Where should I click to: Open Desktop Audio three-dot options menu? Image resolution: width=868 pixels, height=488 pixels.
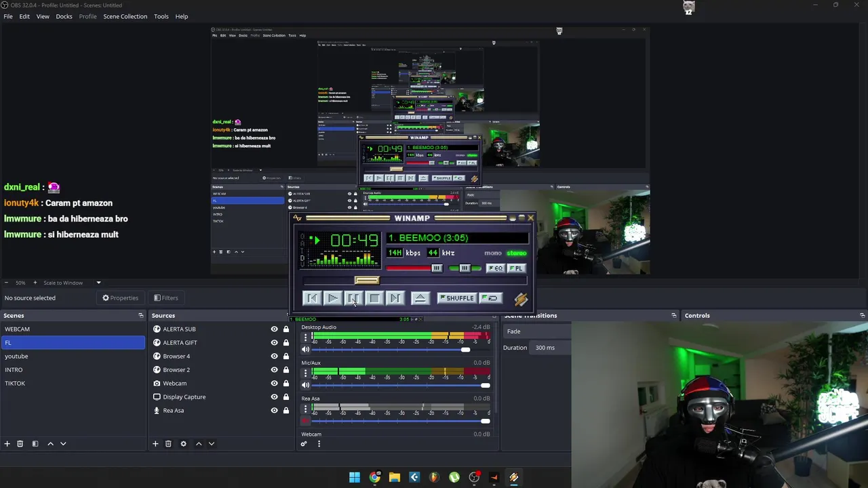pos(305,338)
